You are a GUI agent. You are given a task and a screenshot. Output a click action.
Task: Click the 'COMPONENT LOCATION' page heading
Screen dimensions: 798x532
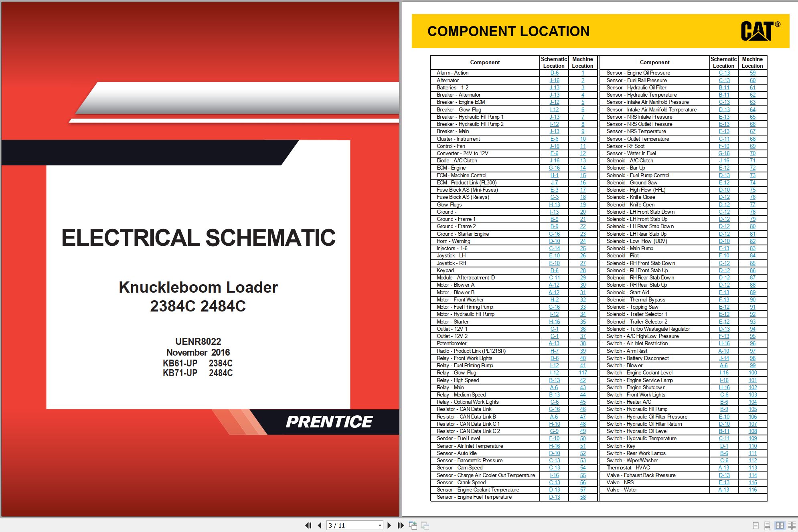pyautogui.click(x=508, y=31)
